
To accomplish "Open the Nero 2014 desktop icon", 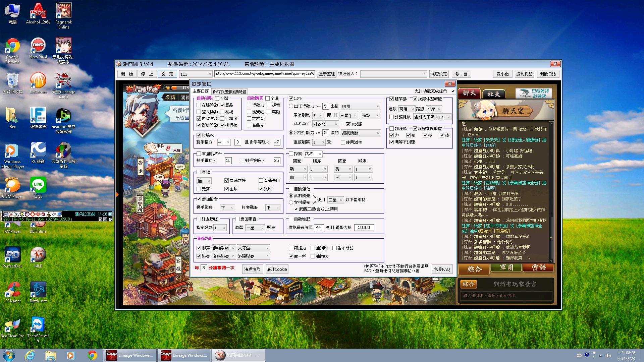I will tap(38, 48).
